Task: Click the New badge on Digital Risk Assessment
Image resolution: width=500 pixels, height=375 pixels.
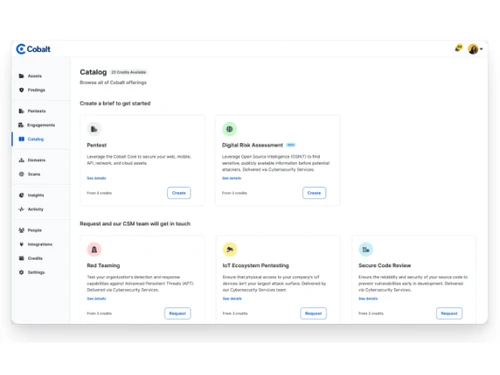Action: 291,145
